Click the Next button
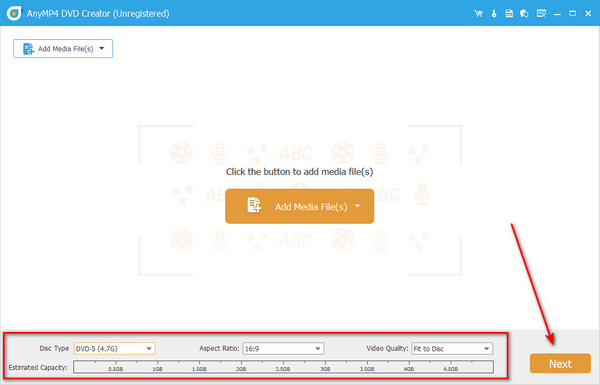 (560, 363)
